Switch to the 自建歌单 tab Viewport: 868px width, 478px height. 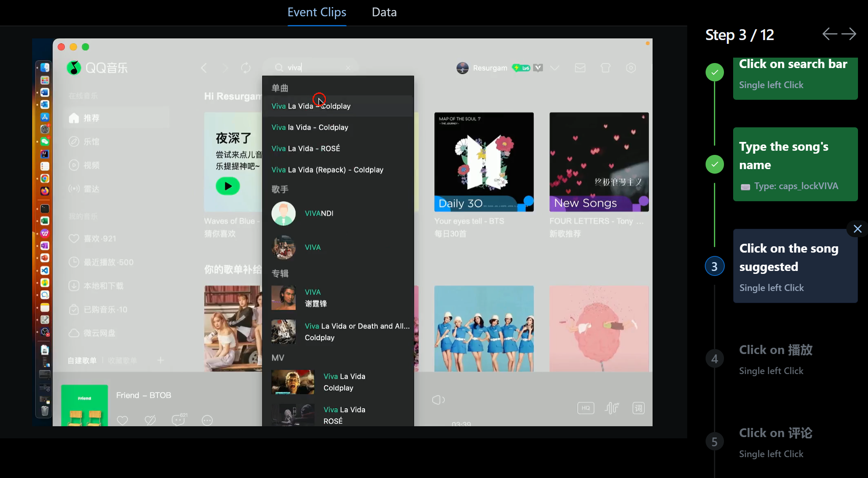pos(82,360)
